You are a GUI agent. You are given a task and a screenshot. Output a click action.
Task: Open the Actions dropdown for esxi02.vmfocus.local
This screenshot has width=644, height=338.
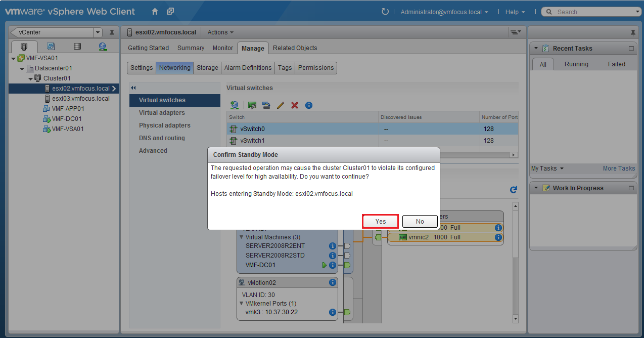220,32
